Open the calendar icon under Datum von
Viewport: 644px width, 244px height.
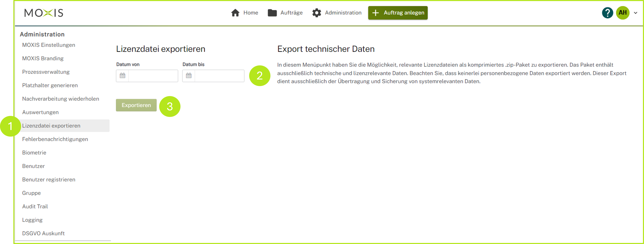(x=122, y=76)
